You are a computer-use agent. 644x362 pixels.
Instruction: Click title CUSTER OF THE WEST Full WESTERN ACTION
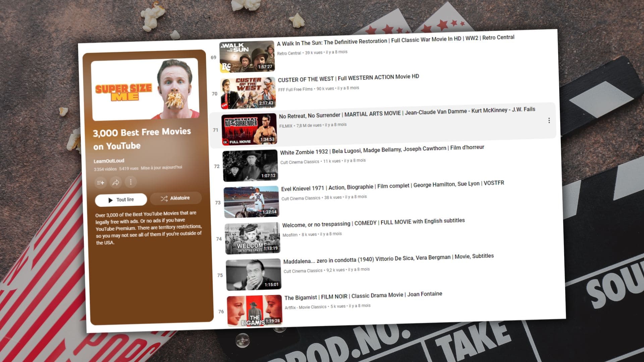[x=348, y=78]
